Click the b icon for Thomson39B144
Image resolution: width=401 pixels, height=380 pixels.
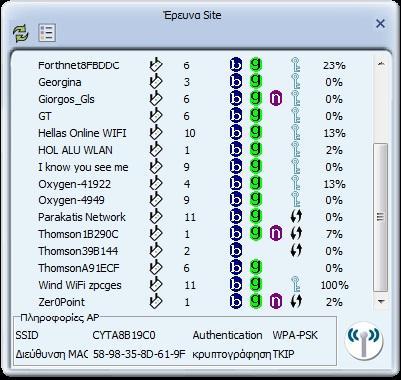(x=236, y=251)
